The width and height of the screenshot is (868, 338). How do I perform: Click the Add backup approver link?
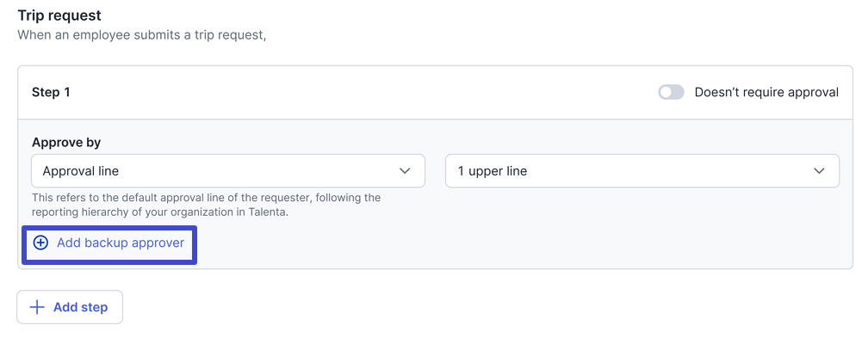pos(109,243)
